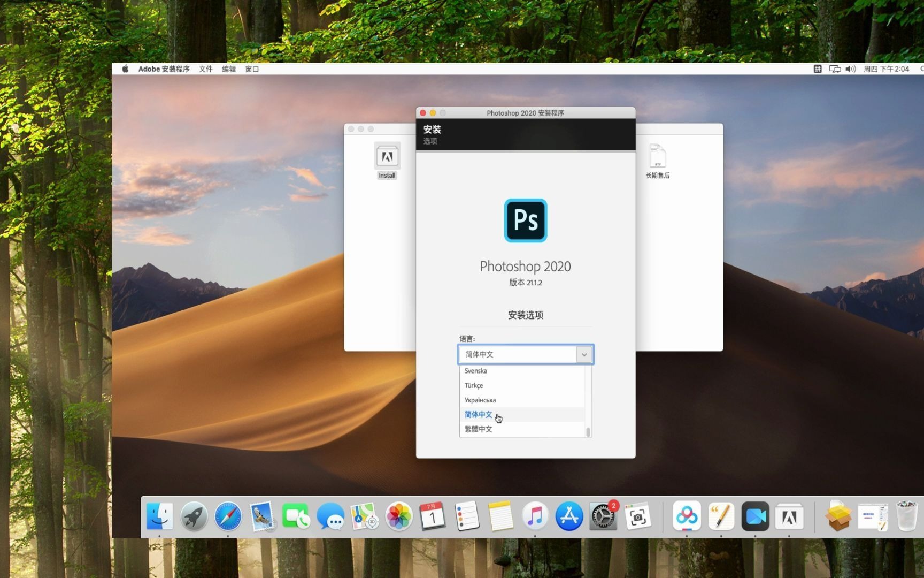
Task: Open Photos flower icon in dock
Action: [x=398, y=516]
